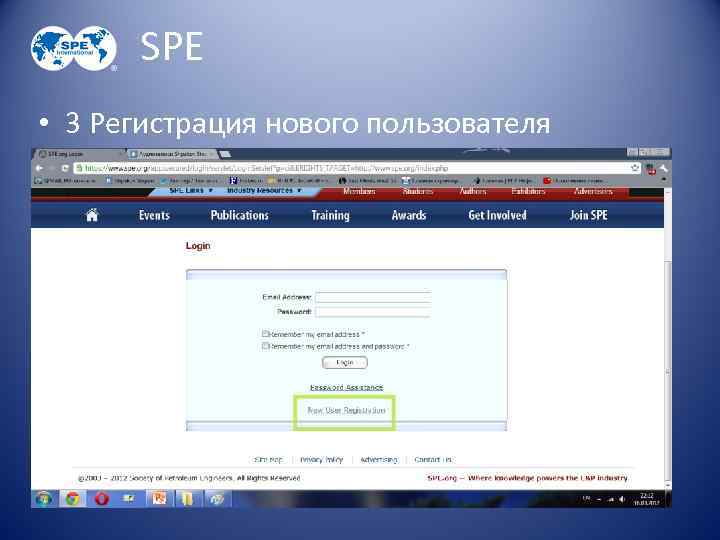The height and width of the screenshot is (540, 720).
Task: Click into the Password field
Action: [x=373, y=312]
